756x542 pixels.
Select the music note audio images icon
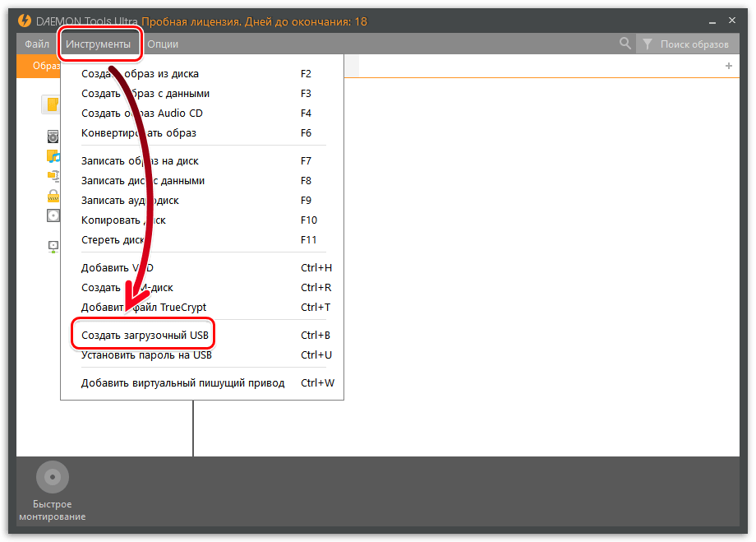click(x=53, y=155)
